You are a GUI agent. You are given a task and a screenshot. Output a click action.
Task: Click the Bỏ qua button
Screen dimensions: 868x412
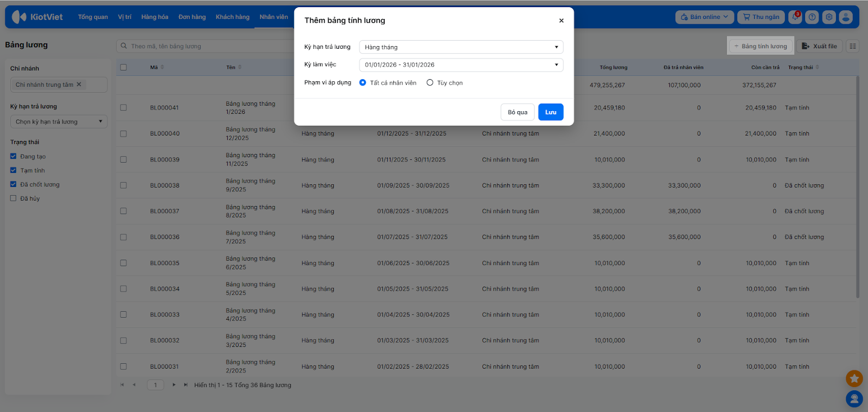517,112
